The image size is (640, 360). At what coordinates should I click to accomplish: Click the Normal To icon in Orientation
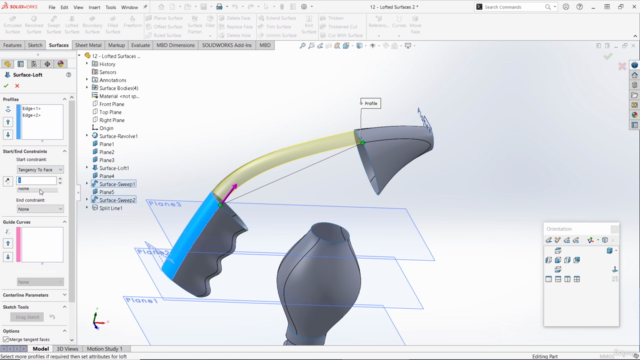[x=615, y=269]
